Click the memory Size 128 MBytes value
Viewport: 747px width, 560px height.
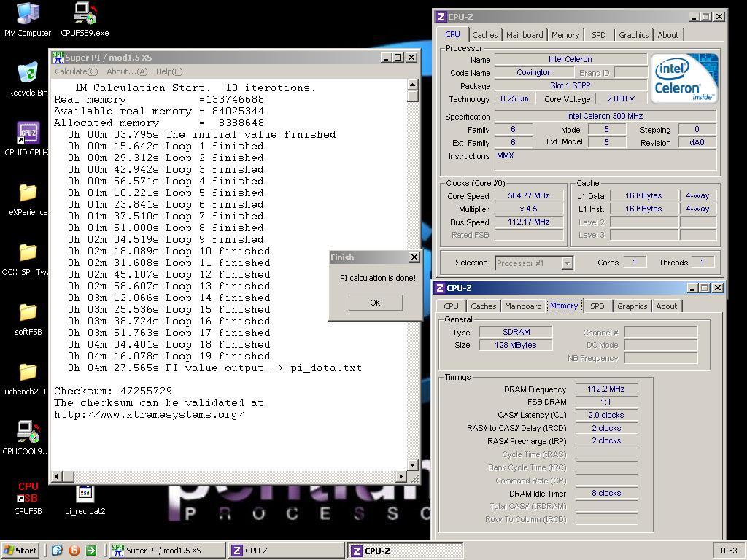516,345
